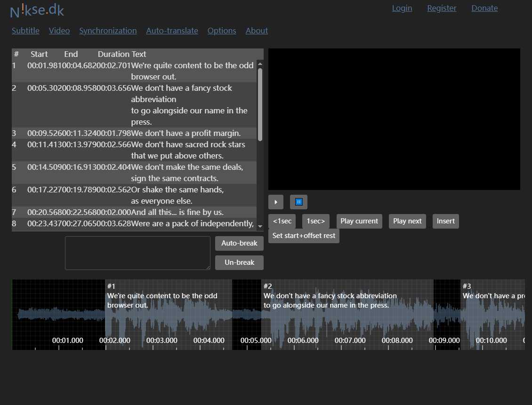Click the Auto-break button
This screenshot has width=532, height=405.
[x=239, y=243]
